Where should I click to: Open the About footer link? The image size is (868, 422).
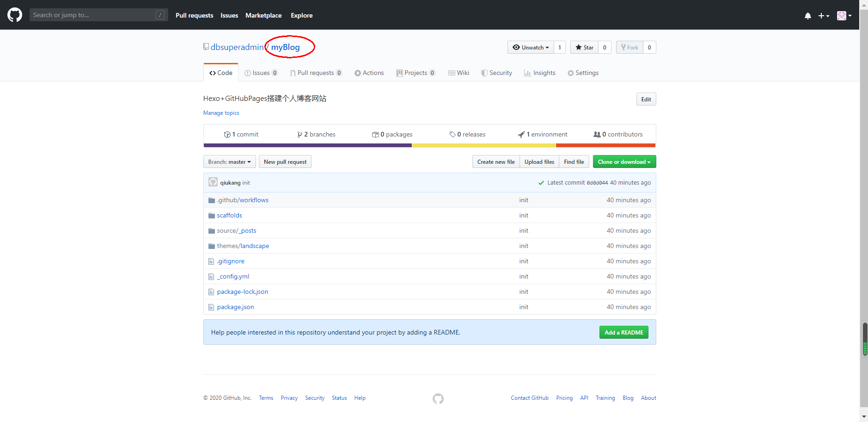coord(648,398)
